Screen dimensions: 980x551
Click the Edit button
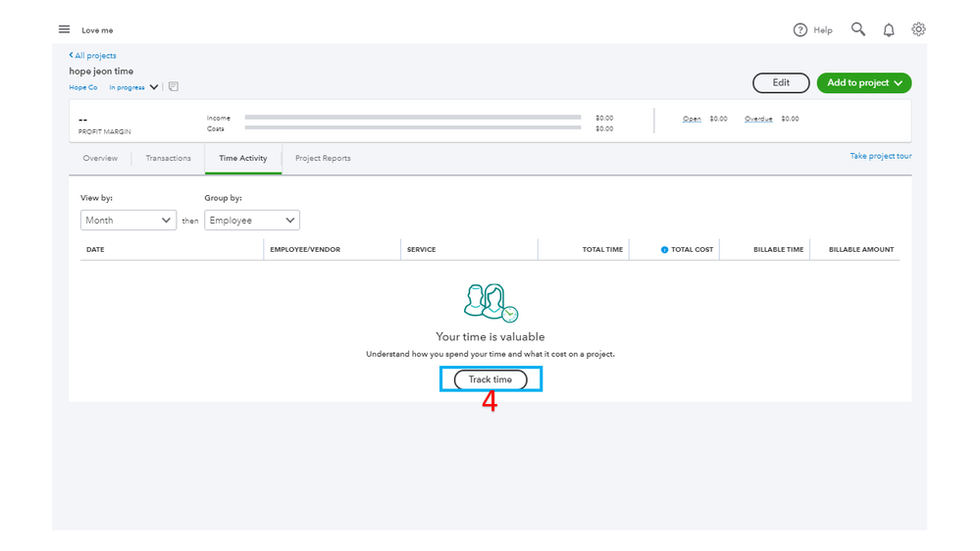point(781,82)
